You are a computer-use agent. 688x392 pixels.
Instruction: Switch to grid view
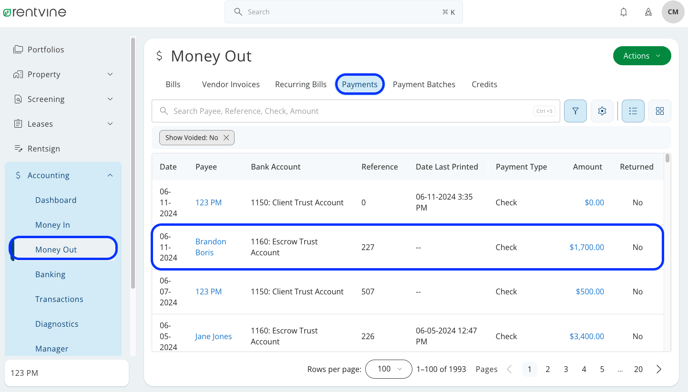[x=659, y=111]
